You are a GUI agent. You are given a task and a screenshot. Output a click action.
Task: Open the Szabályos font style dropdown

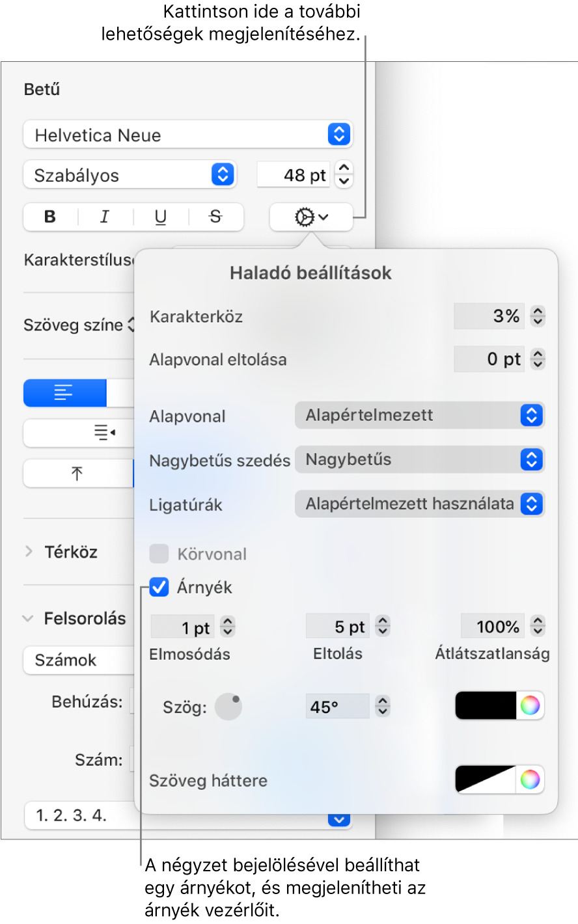coord(130,175)
